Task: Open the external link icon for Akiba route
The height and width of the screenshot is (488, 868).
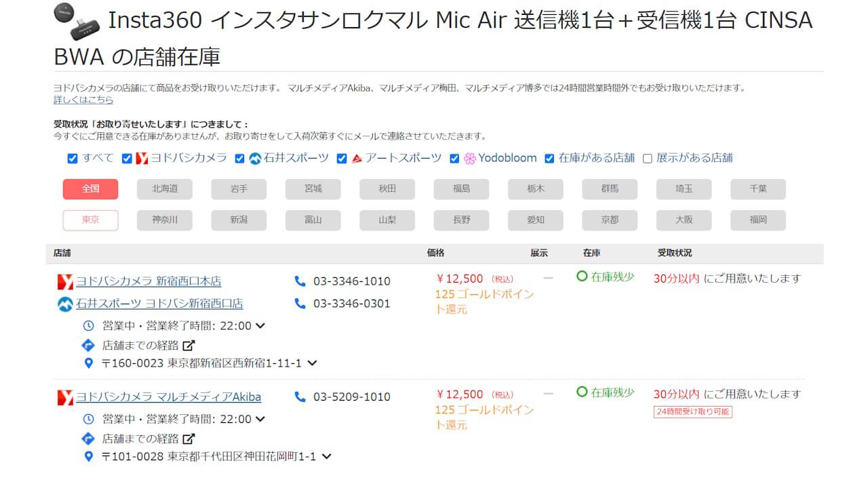Action: click(x=190, y=439)
